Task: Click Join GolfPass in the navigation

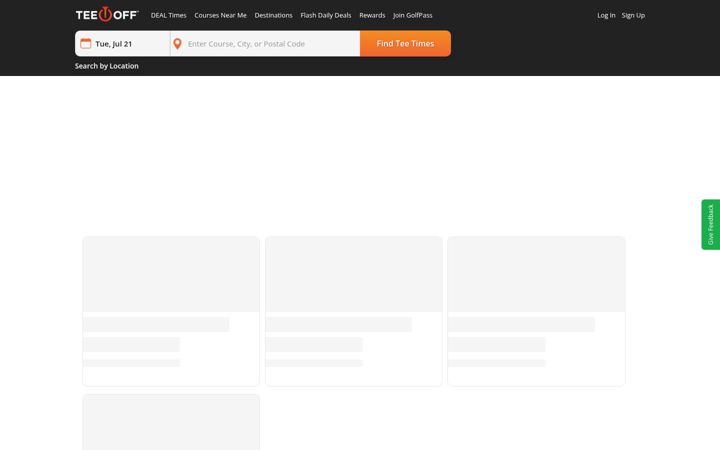Action: tap(412, 15)
